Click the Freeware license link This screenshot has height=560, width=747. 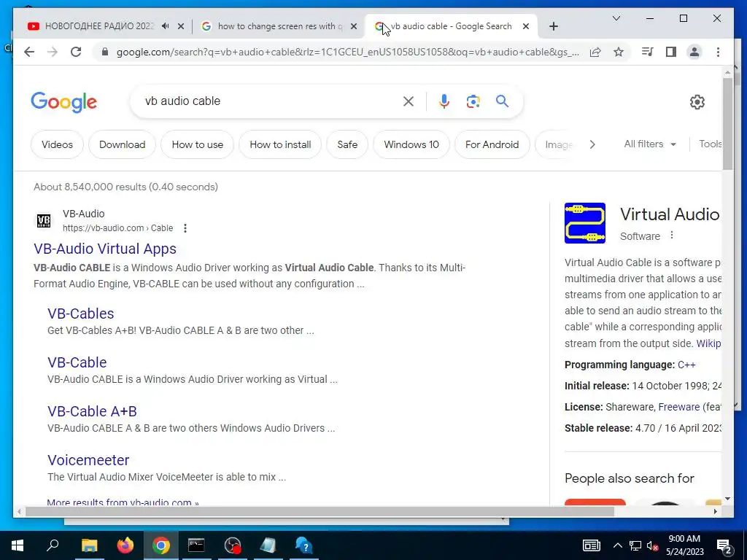[679, 407]
